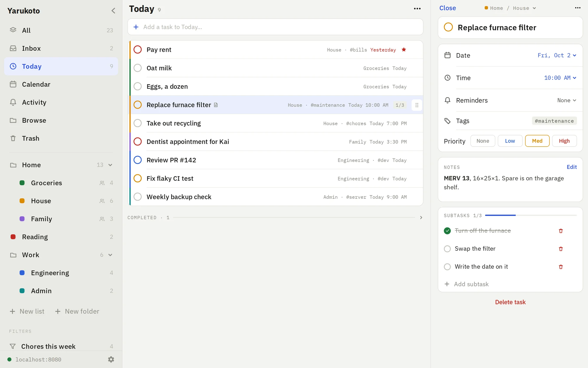Uncheck the 'Turn off the furnace' subtask
The image size is (588, 368).
[447, 231]
